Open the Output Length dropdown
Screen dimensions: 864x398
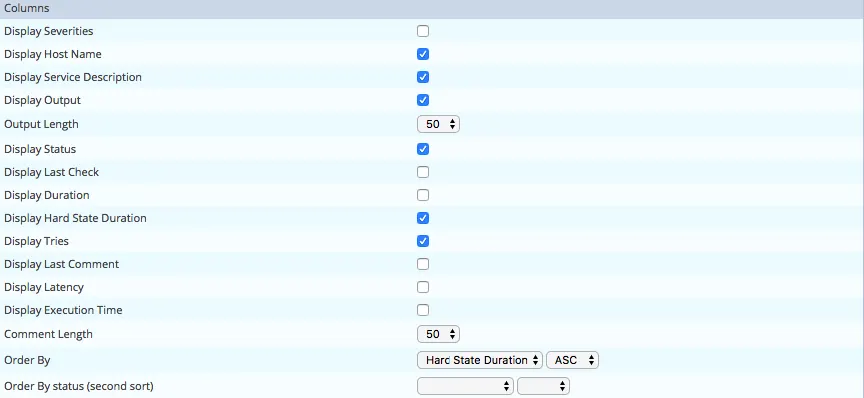pyautogui.click(x=438, y=124)
